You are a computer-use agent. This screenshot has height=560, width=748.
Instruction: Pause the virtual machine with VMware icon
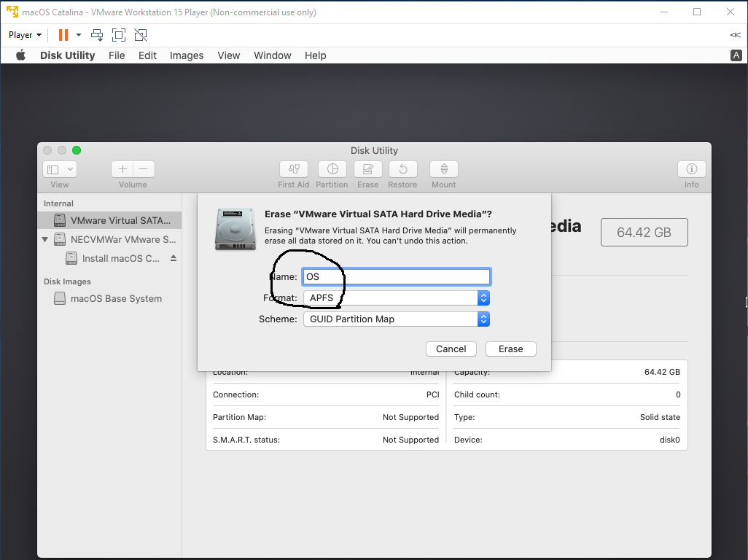[63, 35]
